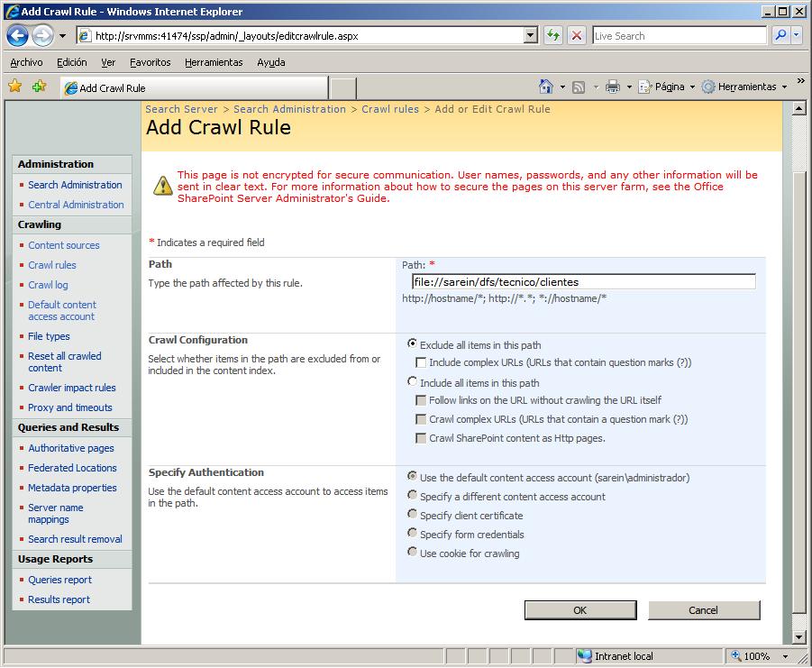Click the Intranet local zone icon
The width and height of the screenshot is (812, 668).
(584, 656)
